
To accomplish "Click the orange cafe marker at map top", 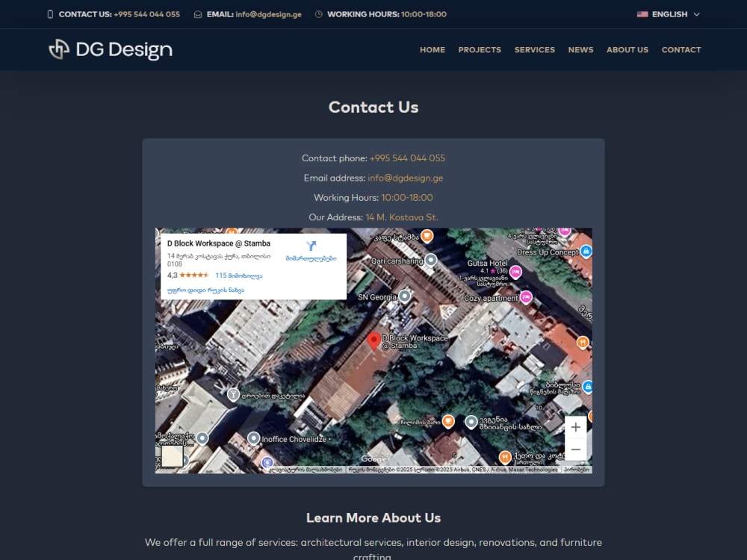I will pos(427,235).
